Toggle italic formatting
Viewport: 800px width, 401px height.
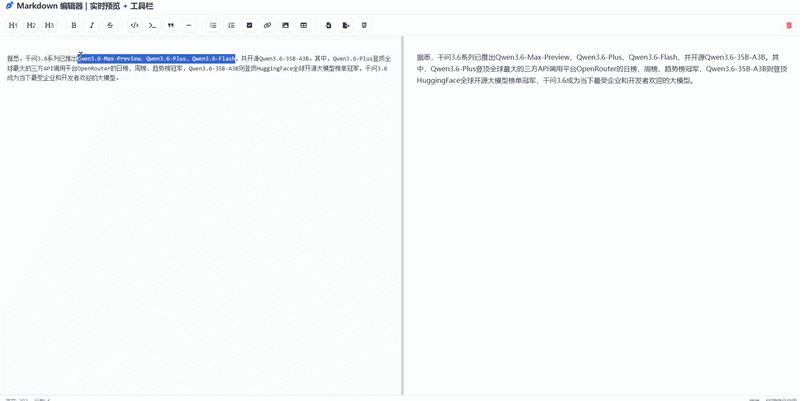92,25
